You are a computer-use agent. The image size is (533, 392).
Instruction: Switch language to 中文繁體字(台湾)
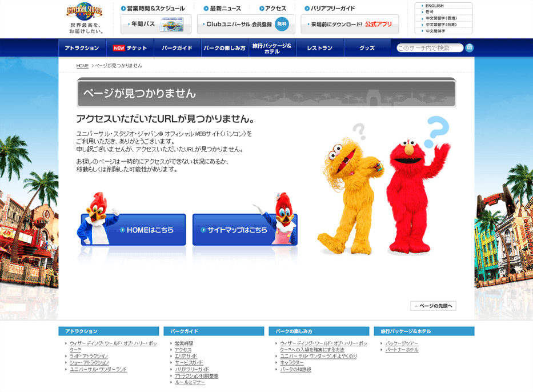(441, 25)
